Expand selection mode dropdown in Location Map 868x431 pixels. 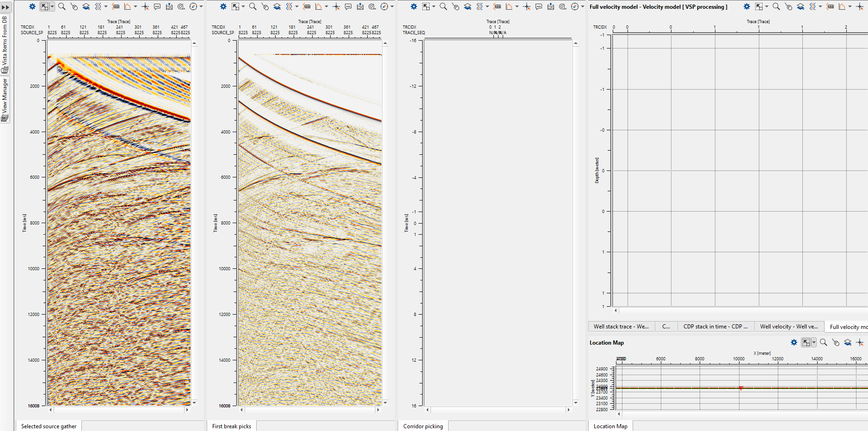[x=814, y=342]
